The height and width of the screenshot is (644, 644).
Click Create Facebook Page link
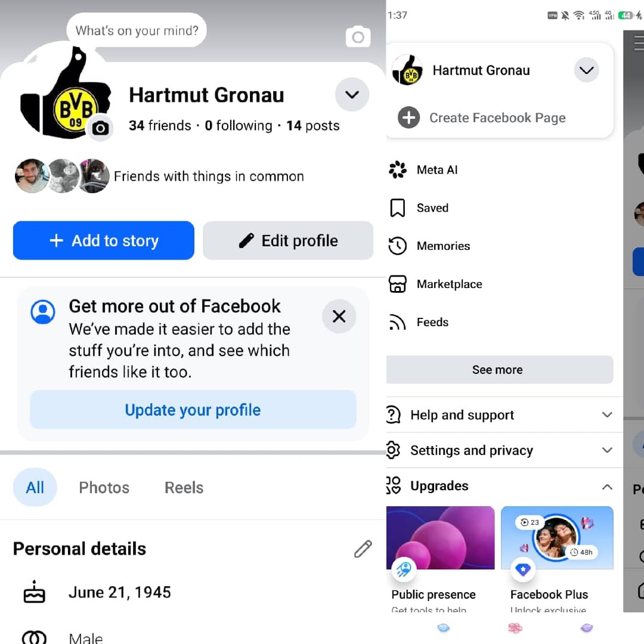(x=497, y=118)
